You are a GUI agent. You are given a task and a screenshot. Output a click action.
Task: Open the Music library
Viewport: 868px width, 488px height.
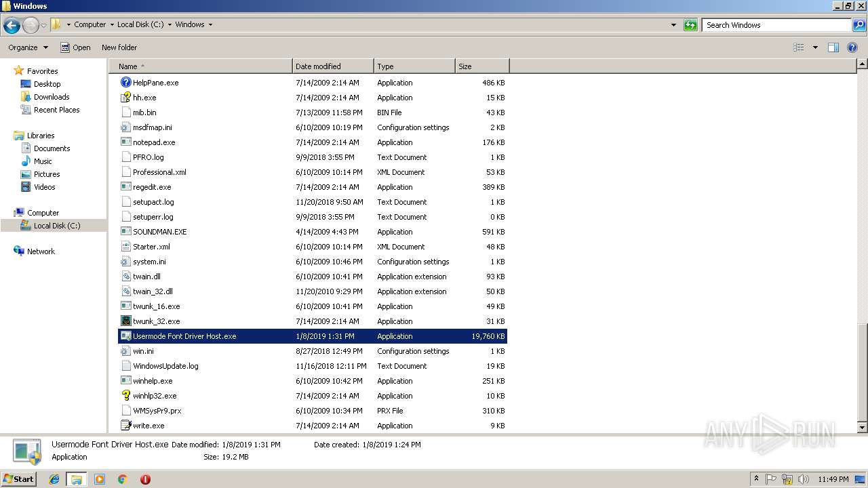[x=43, y=161]
